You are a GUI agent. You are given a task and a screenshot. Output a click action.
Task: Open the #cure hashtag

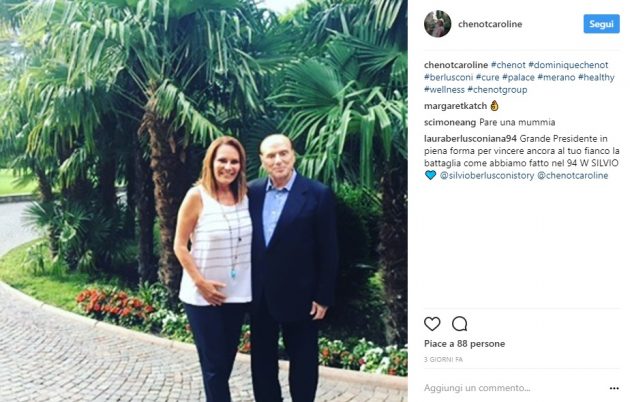(487, 77)
